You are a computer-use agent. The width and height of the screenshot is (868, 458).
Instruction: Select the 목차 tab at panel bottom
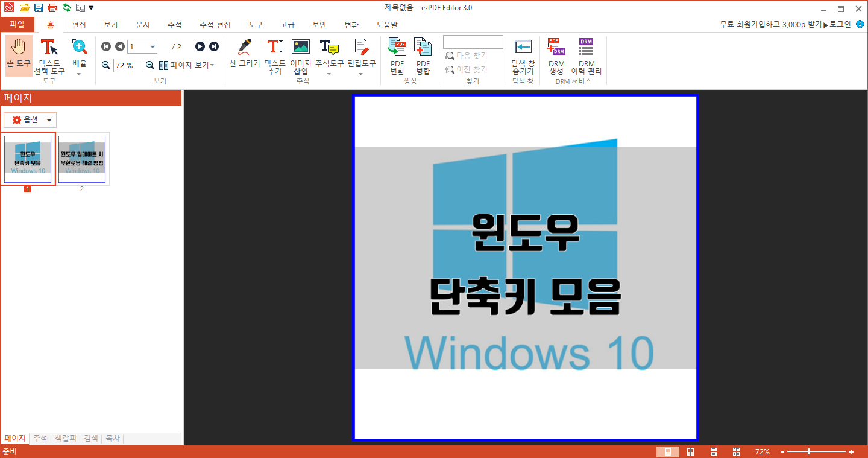pos(113,439)
